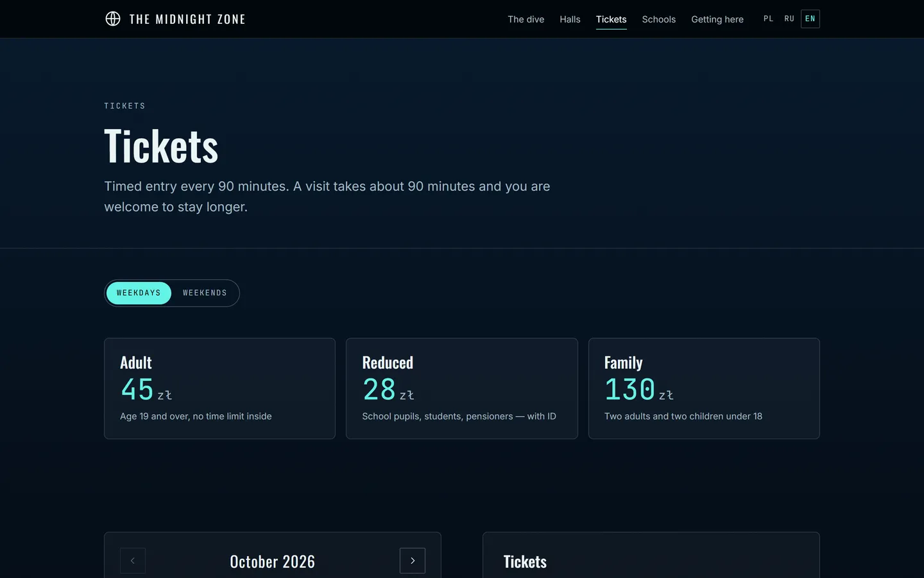
Task: Select the Family ticket card
Action: click(x=704, y=389)
